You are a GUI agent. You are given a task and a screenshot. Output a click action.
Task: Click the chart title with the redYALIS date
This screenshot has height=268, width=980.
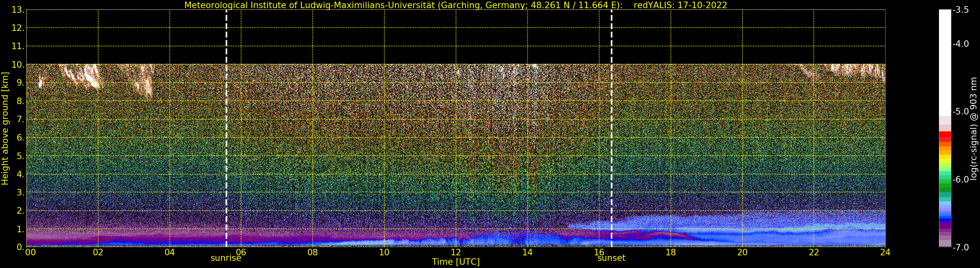pos(455,5)
